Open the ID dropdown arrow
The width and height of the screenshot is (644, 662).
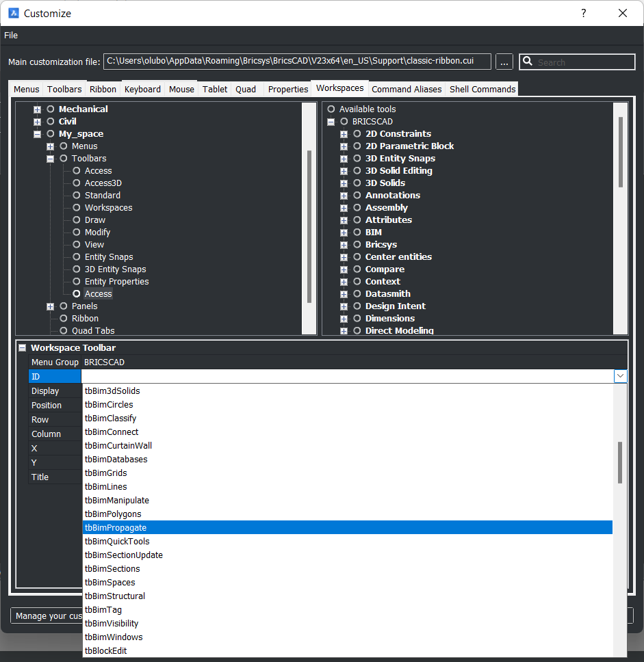click(620, 376)
